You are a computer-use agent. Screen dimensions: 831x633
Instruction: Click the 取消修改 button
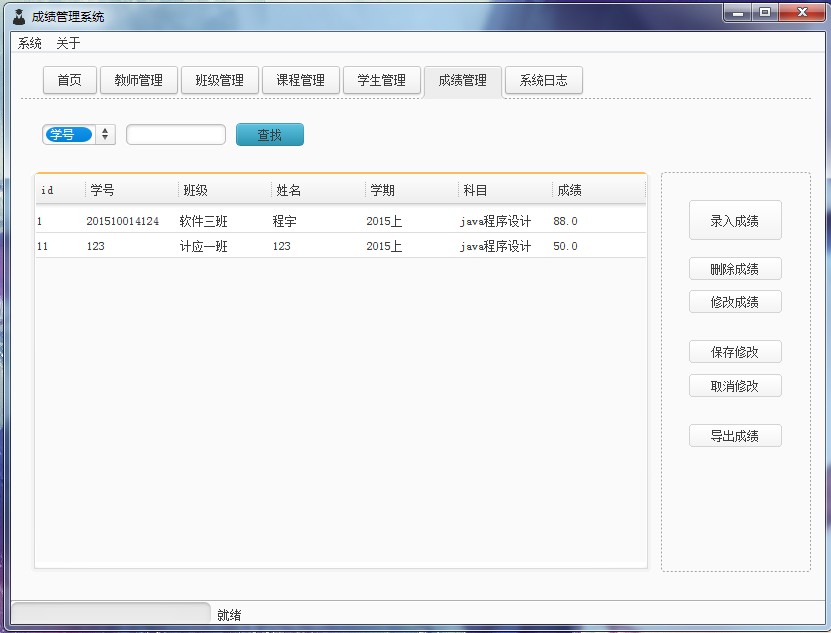735,385
